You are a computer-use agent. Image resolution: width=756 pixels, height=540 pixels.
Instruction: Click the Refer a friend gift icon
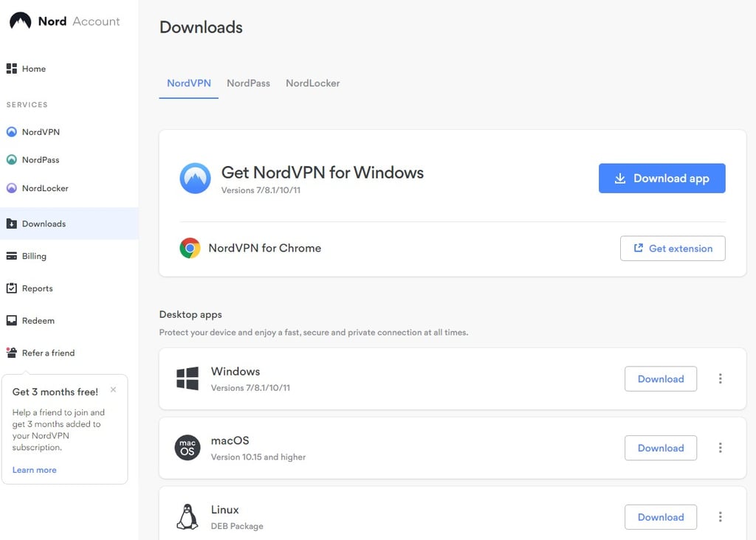click(12, 353)
